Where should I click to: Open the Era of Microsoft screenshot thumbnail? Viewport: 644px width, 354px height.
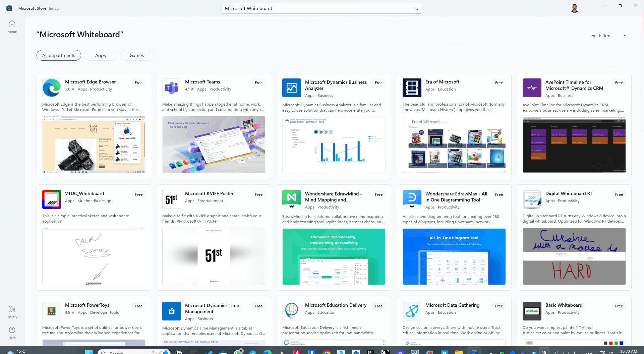pos(454,145)
